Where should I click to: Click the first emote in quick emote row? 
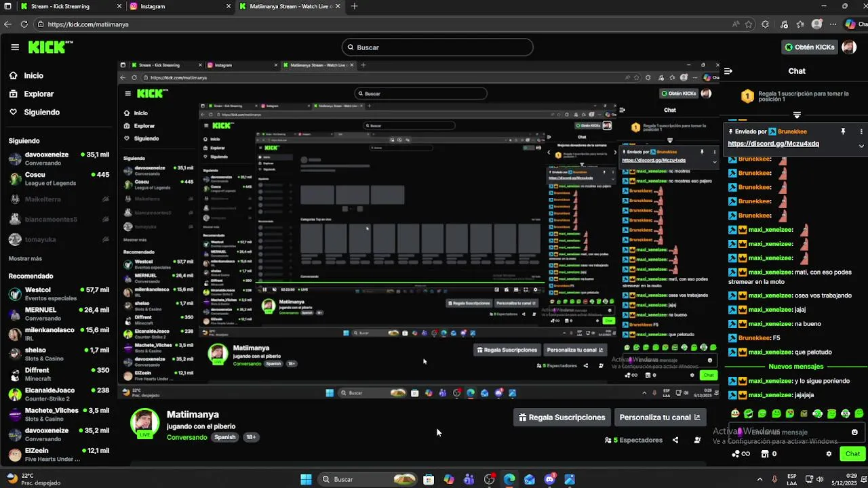click(x=735, y=413)
